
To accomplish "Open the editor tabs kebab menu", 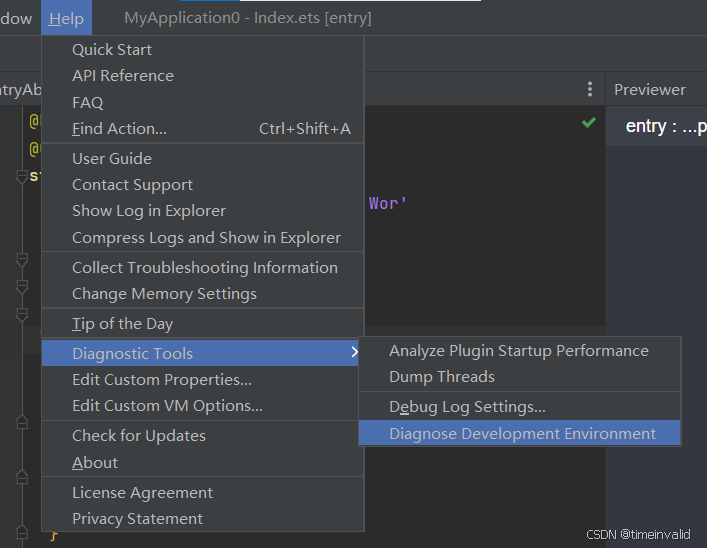I will pyautogui.click(x=590, y=89).
